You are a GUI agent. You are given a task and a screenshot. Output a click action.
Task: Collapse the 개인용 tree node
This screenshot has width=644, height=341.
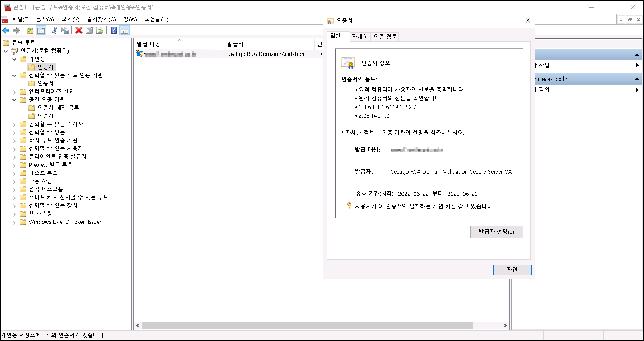point(14,59)
